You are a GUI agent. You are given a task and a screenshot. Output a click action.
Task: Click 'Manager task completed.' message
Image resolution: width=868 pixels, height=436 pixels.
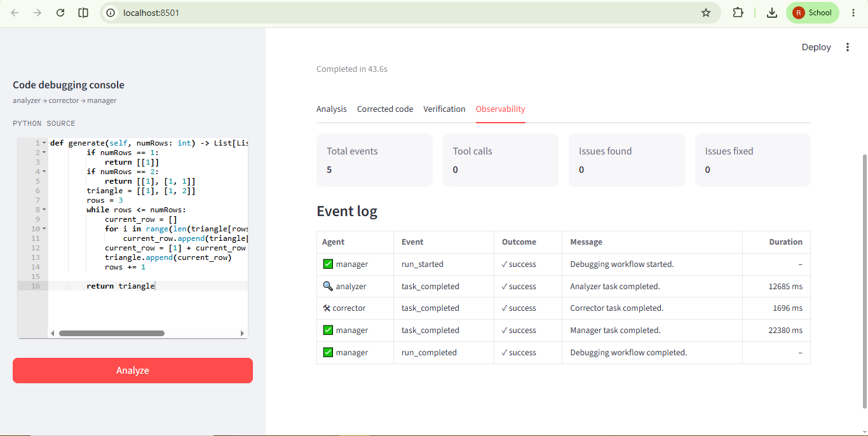(x=615, y=330)
